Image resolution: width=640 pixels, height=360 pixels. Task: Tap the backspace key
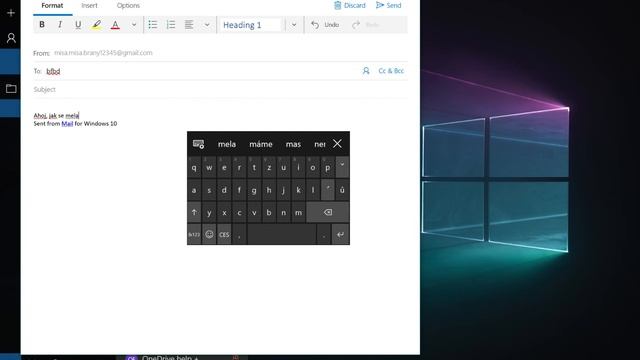pyautogui.click(x=328, y=212)
